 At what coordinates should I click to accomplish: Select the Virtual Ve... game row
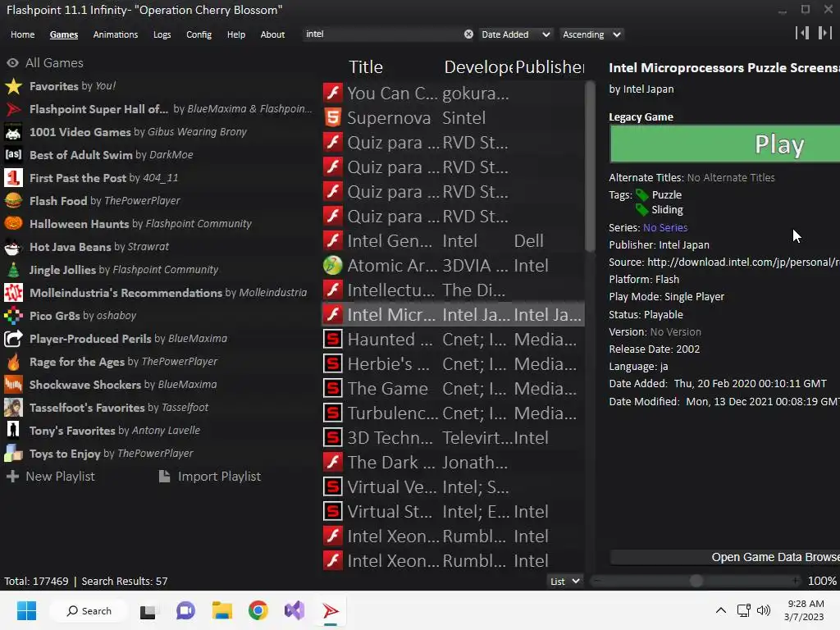[x=453, y=487]
